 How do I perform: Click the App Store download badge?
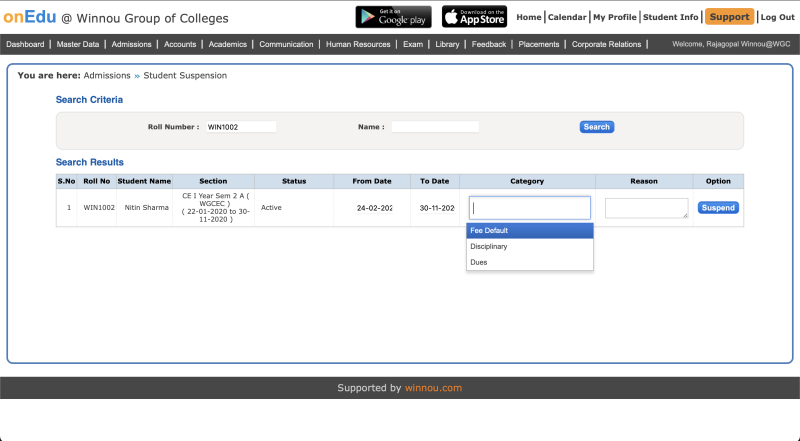click(474, 17)
